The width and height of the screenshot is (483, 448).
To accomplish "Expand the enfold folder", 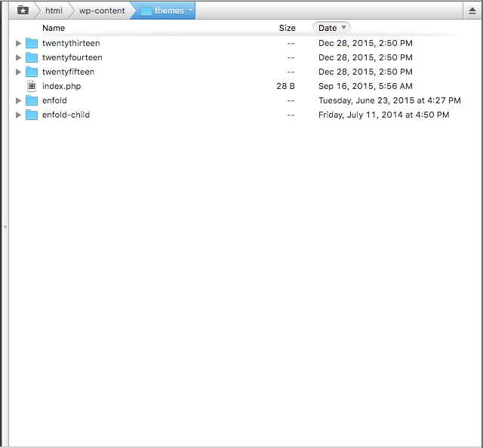I will [x=18, y=100].
